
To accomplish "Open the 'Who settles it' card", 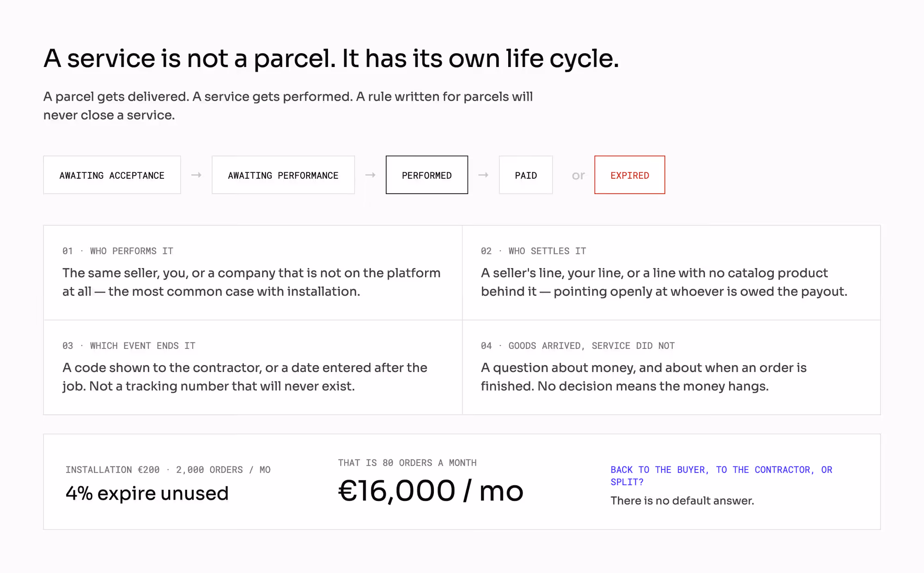I will [671, 273].
